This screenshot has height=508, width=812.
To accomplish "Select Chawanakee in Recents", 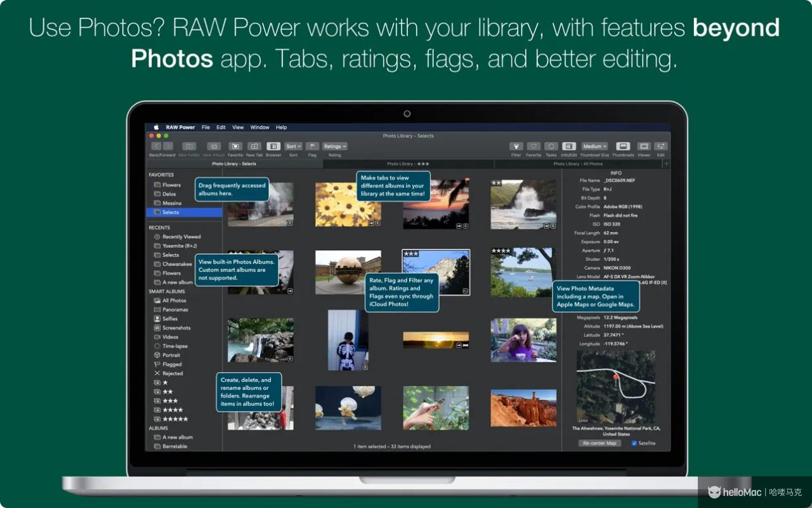I will [x=173, y=264].
